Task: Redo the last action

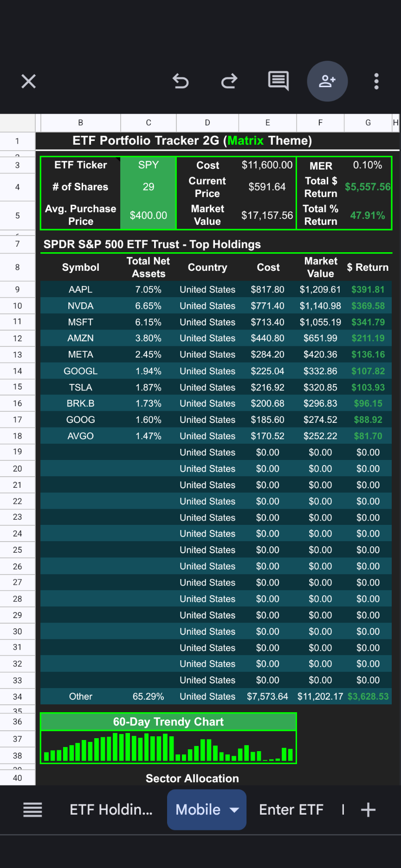Action: point(229,81)
